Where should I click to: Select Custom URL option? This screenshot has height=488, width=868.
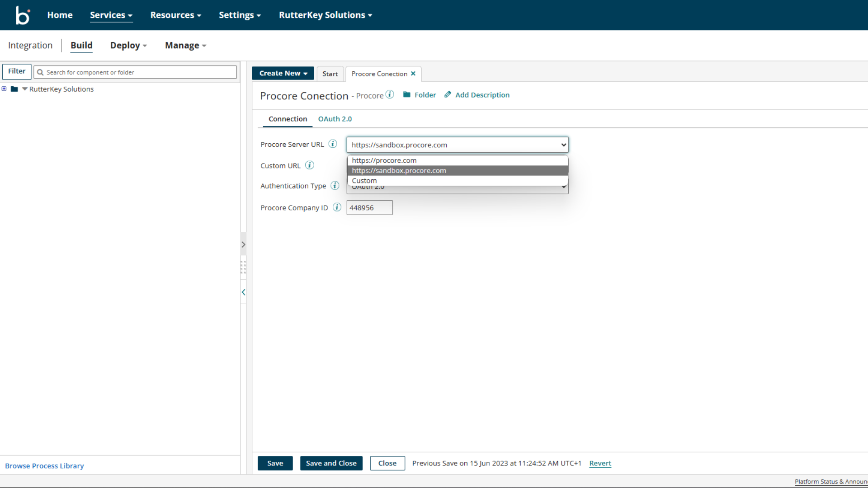tap(458, 180)
